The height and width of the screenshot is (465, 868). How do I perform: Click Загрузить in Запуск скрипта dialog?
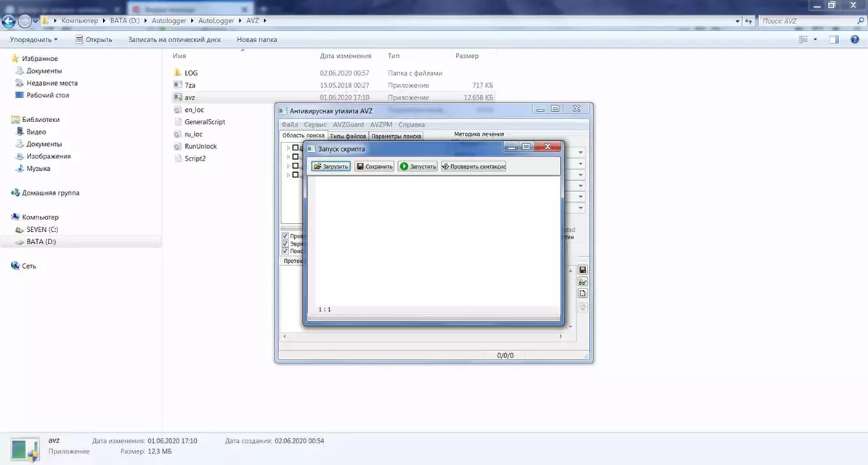[x=330, y=166]
